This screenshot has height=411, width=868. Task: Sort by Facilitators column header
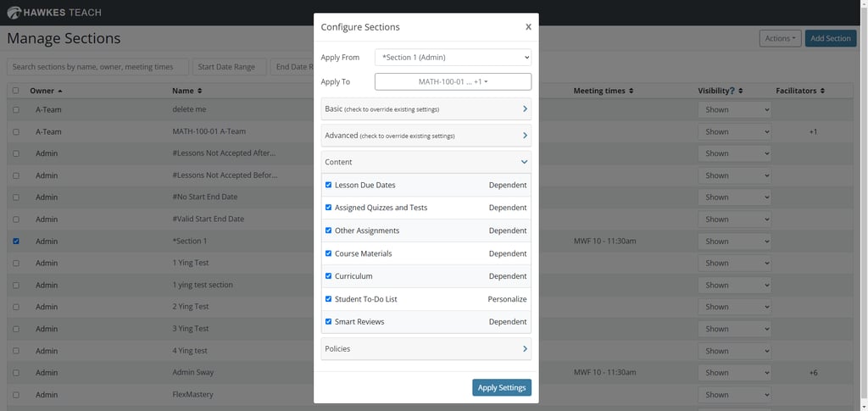(800, 91)
